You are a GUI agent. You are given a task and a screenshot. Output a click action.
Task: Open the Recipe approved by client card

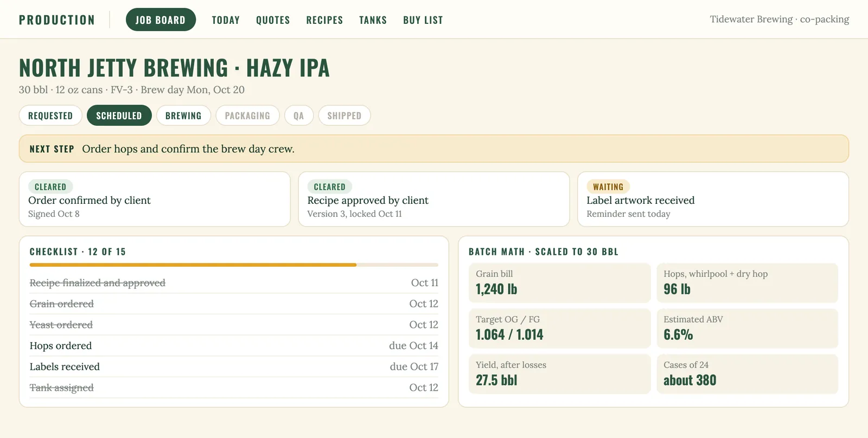tap(434, 199)
